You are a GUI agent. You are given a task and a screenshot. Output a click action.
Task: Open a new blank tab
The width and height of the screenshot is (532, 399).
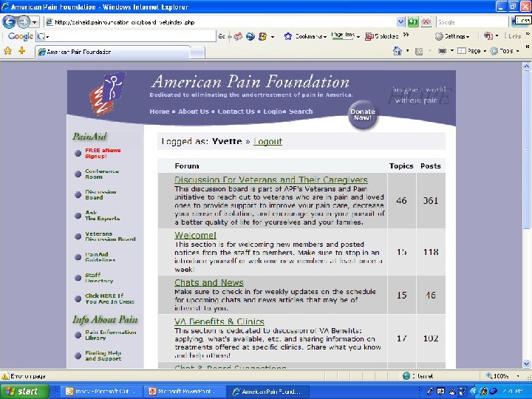(197, 52)
